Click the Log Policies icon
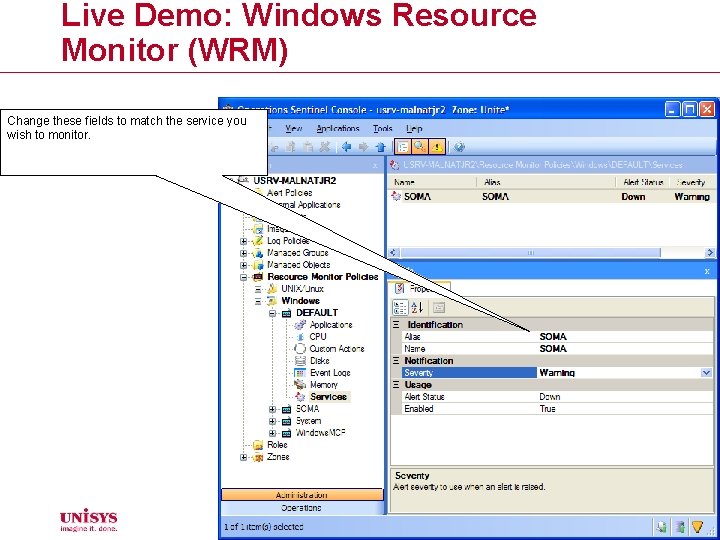The image size is (720, 540). (259, 241)
